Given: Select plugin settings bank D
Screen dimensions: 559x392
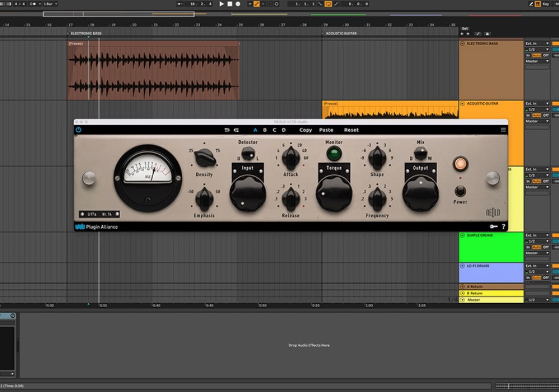Looking at the screenshot, I should coord(284,130).
